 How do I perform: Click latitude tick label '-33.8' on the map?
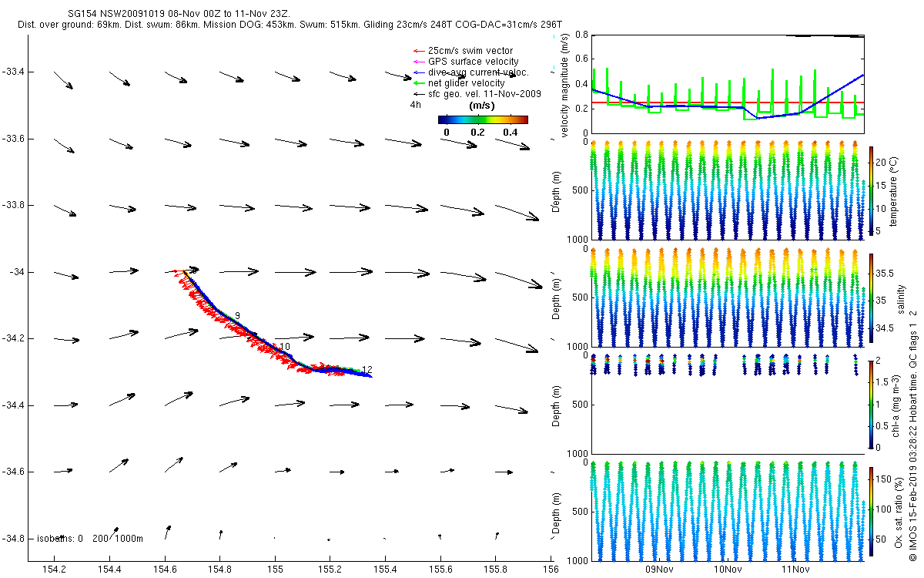click(14, 206)
